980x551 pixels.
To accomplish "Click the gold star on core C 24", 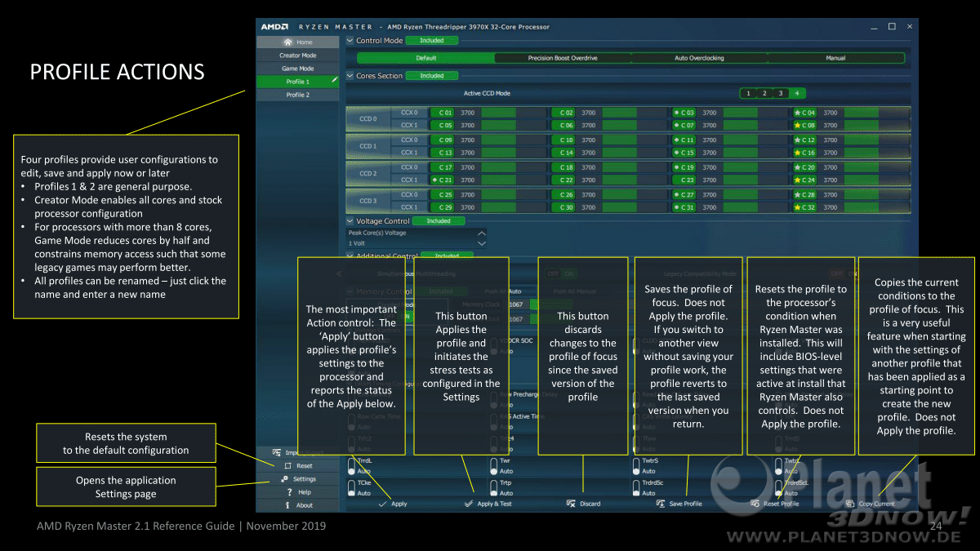I will pos(798,180).
